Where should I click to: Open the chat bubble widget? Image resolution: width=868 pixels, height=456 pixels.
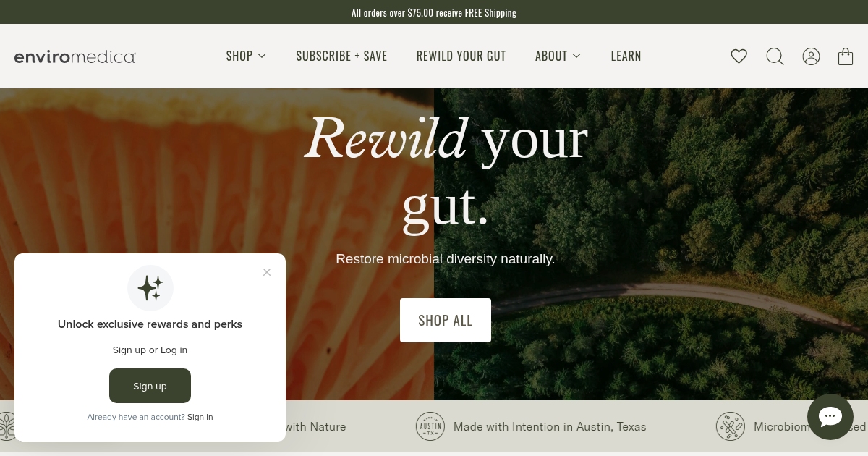click(830, 417)
